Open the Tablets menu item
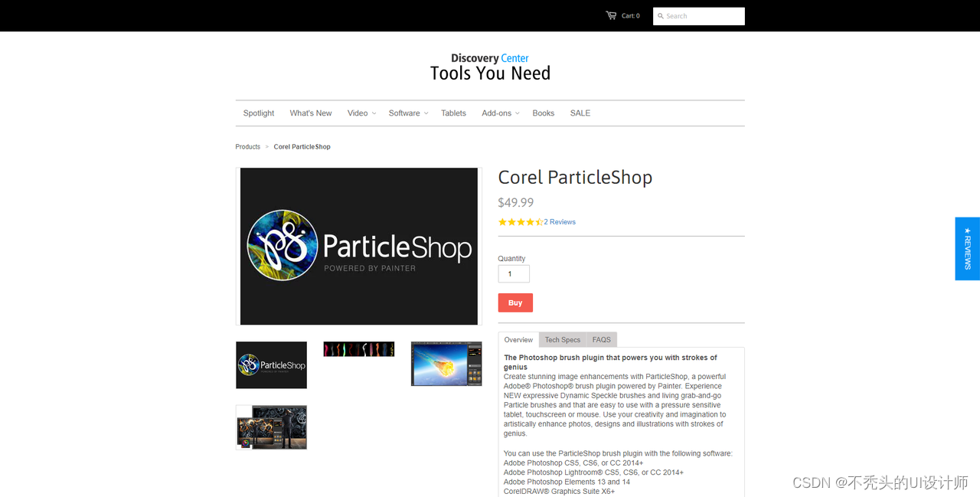This screenshot has height=497, width=980. point(453,113)
